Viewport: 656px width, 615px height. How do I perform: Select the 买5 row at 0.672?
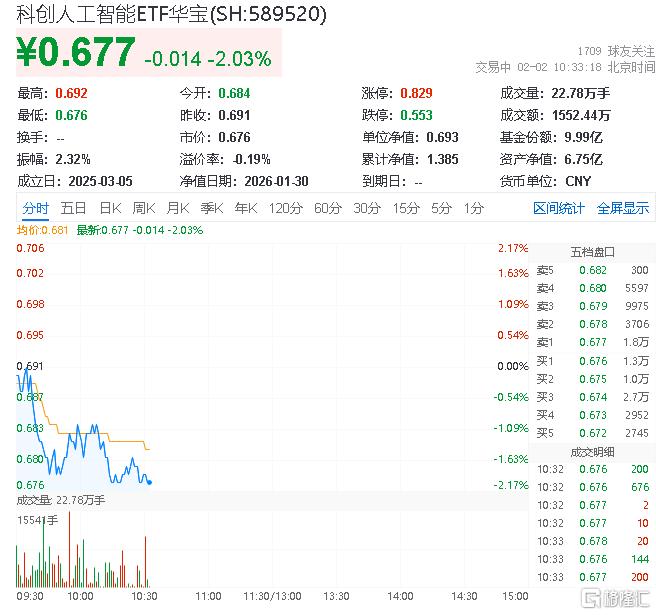[592, 433]
